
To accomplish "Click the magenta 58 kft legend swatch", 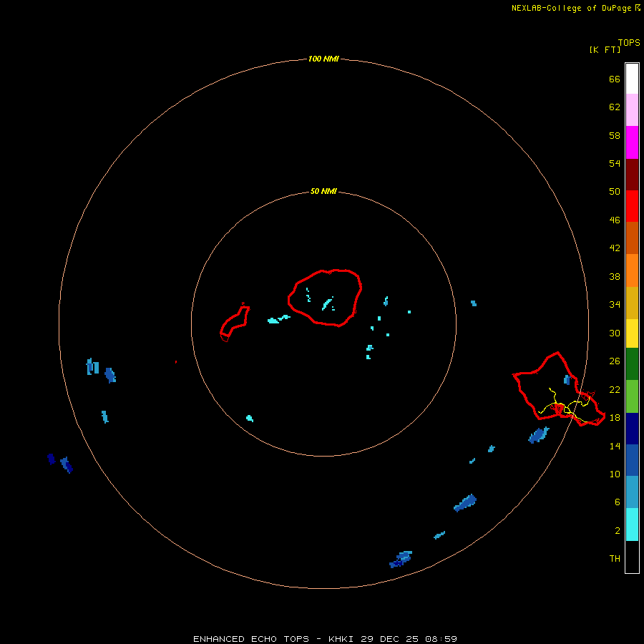I will click(632, 142).
